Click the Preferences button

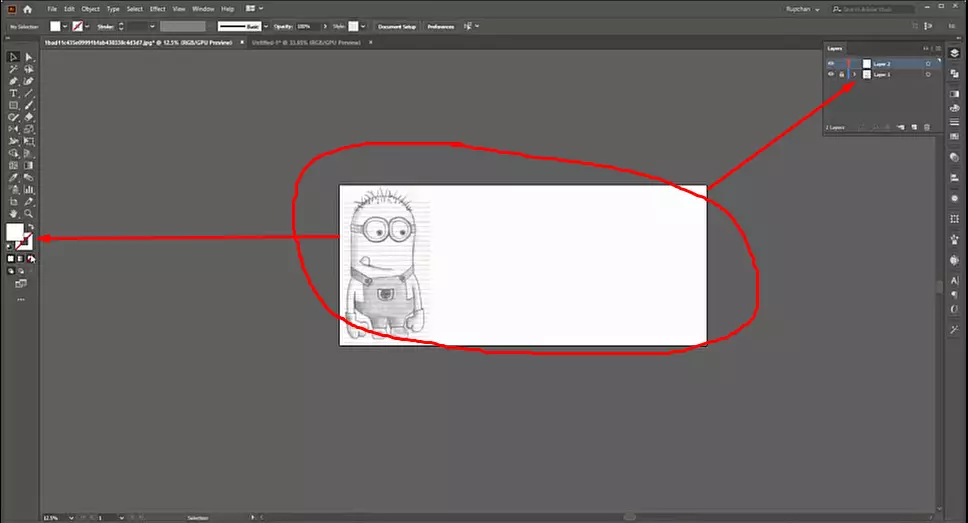coord(441,27)
